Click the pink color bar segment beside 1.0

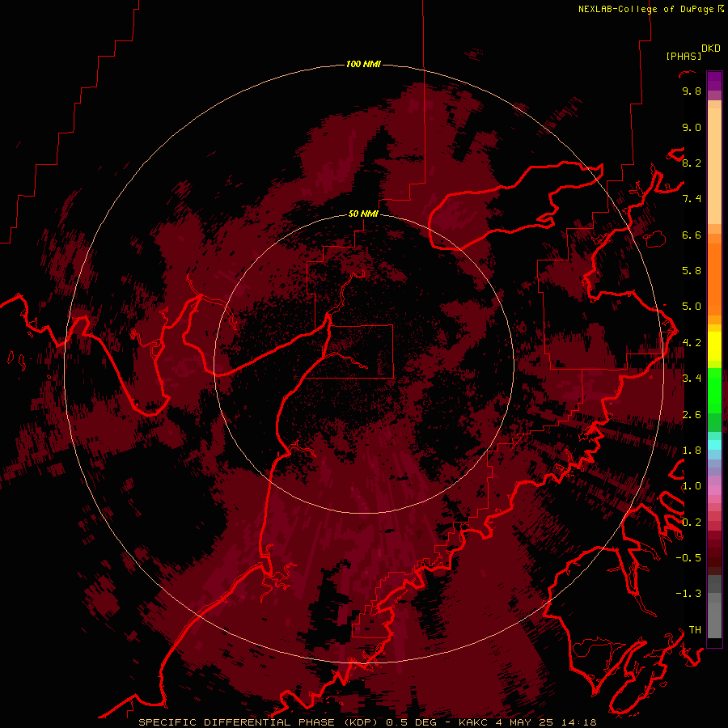(714, 490)
